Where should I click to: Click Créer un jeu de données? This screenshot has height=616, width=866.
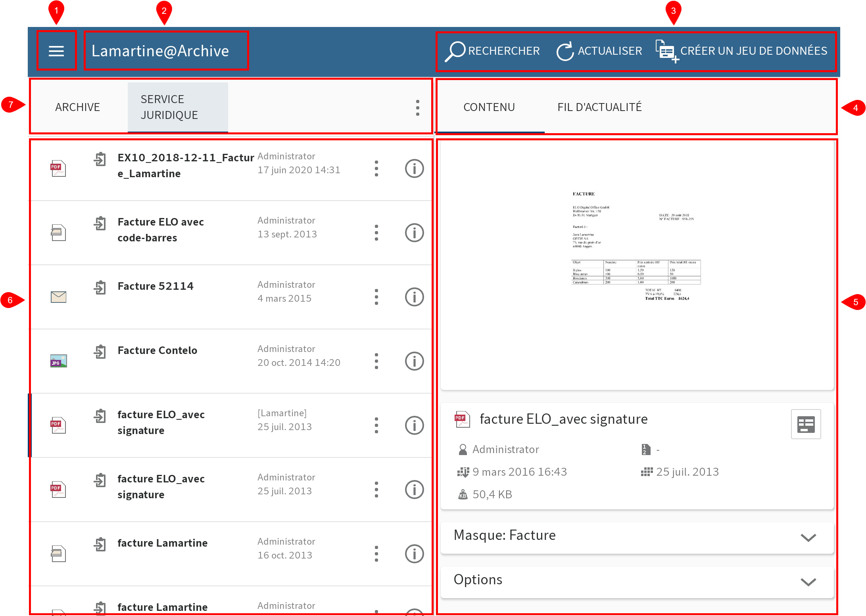741,51
